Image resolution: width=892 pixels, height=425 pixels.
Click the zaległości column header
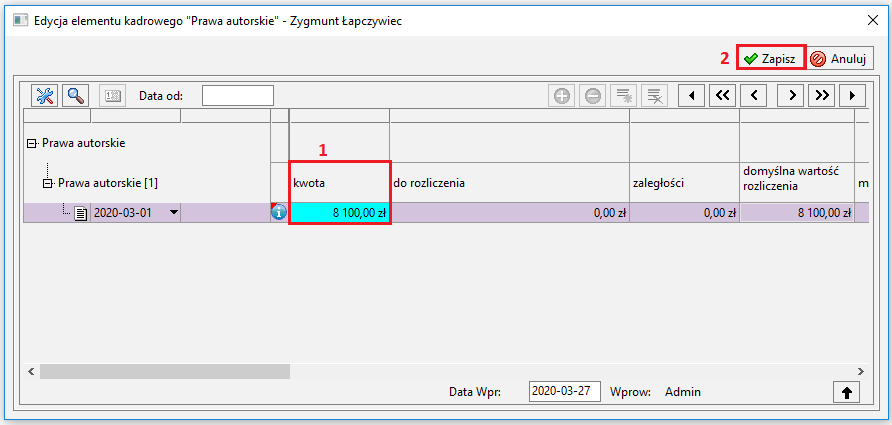point(684,183)
